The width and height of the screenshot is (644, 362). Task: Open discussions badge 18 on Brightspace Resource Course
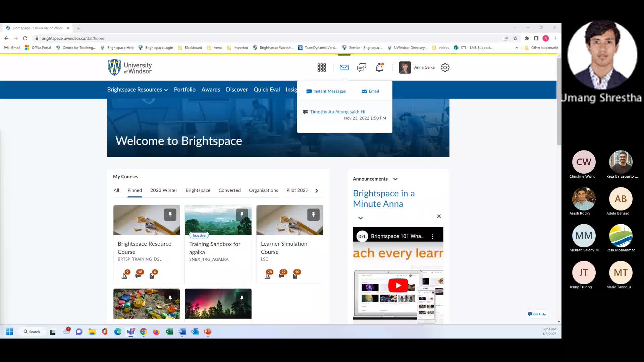pos(139,274)
